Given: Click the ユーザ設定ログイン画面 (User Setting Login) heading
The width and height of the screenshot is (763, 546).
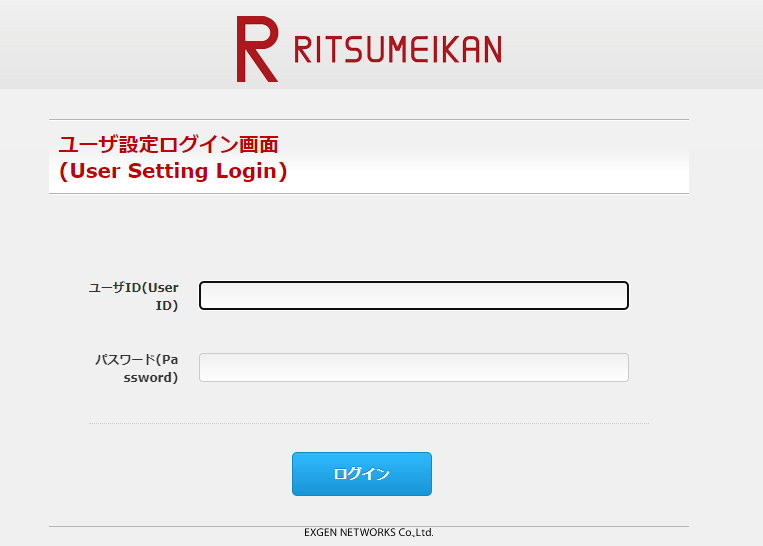Looking at the screenshot, I should click(173, 158).
